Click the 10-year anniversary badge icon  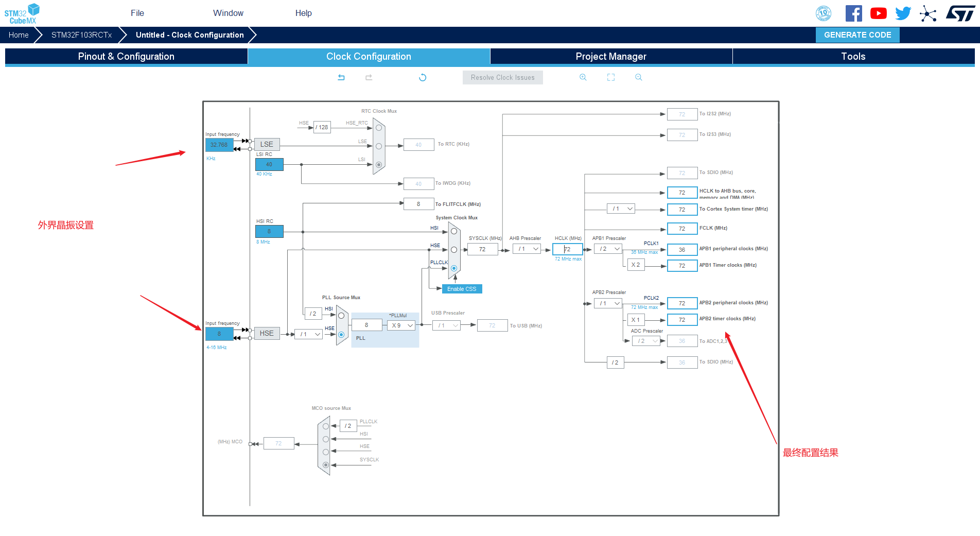pos(824,13)
